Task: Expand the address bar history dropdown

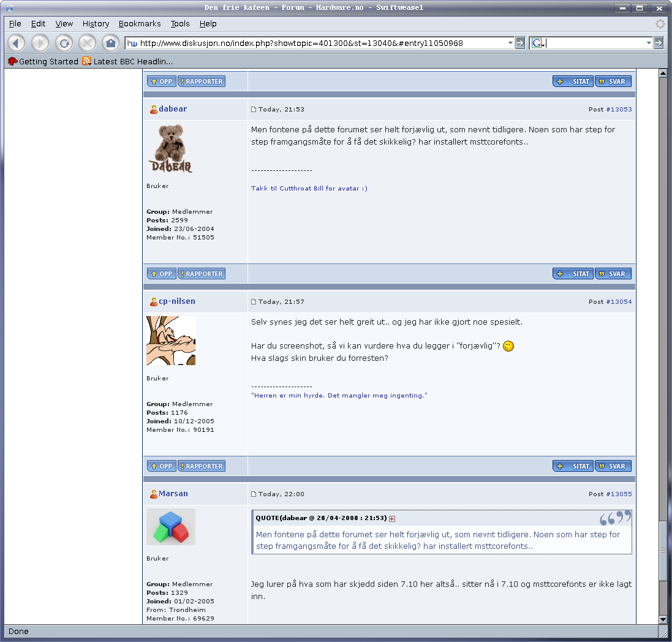Action: point(510,43)
